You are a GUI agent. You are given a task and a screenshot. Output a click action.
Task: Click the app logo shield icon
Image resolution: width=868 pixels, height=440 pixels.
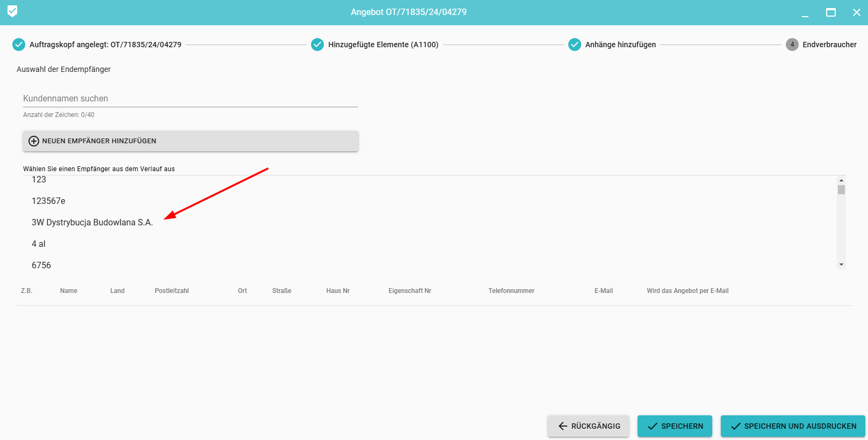[x=12, y=11]
